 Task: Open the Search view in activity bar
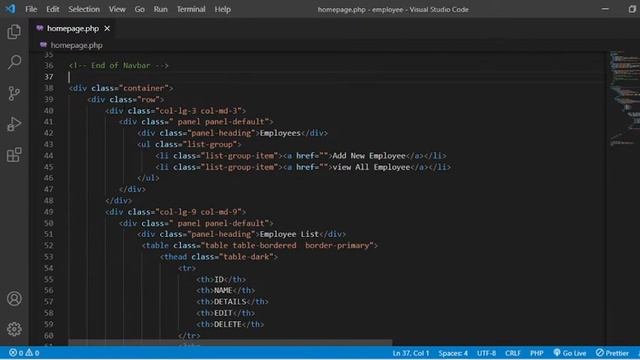click(14, 62)
